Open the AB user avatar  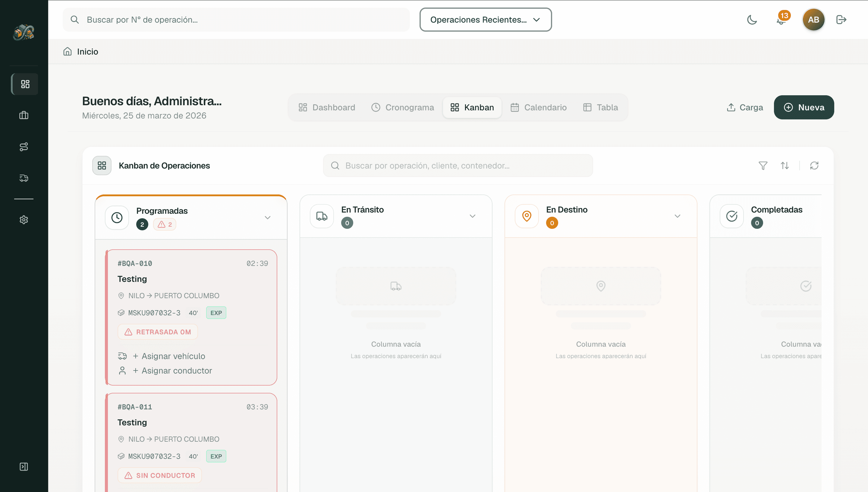coord(813,20)
